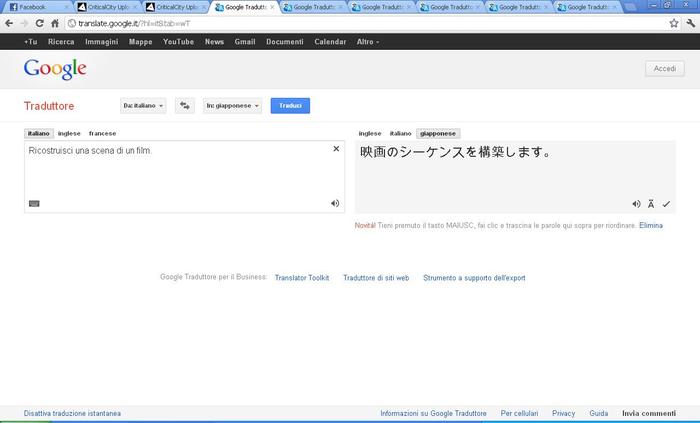Screen dimensions: 700x423
Task: Open Mappe in the Google bar
Action: tap(140, 41)
